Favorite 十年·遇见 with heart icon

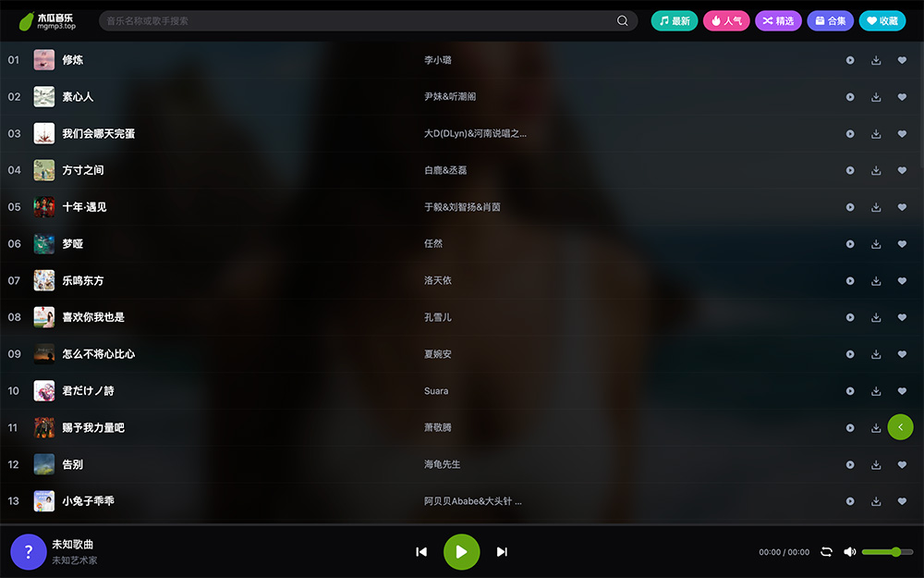coord(902,207)
